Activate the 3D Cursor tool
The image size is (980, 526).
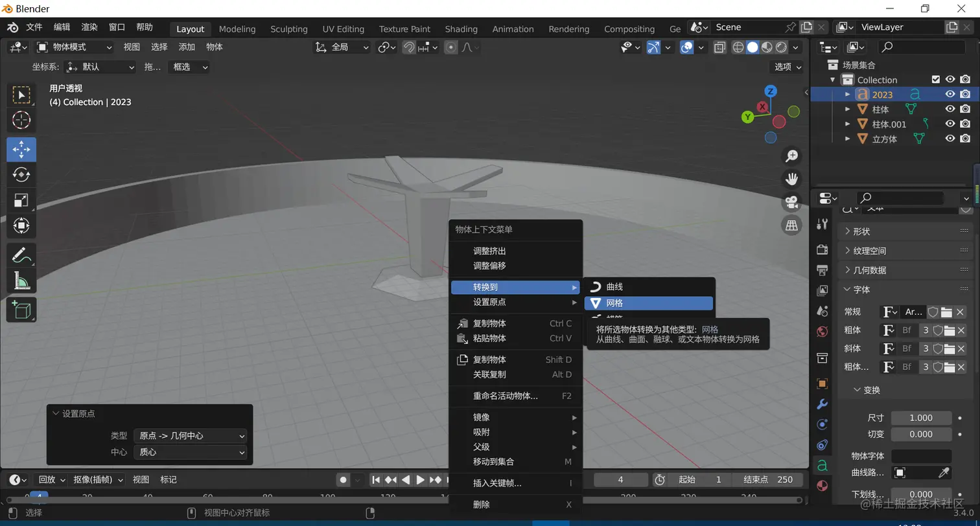click(21, 120)
